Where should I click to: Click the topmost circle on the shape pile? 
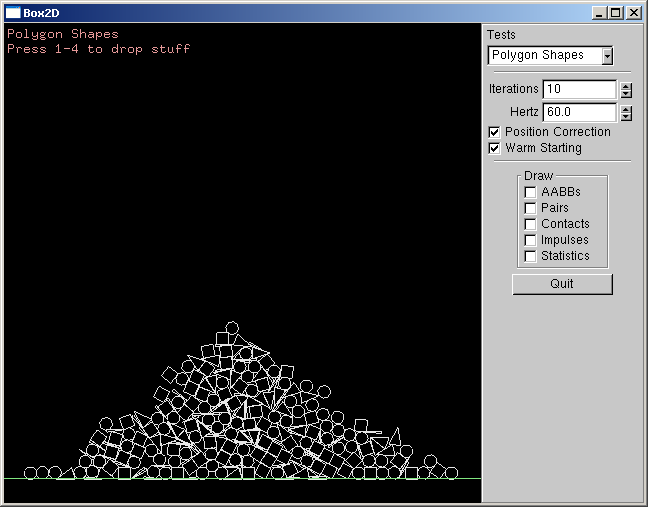(232, 328)
